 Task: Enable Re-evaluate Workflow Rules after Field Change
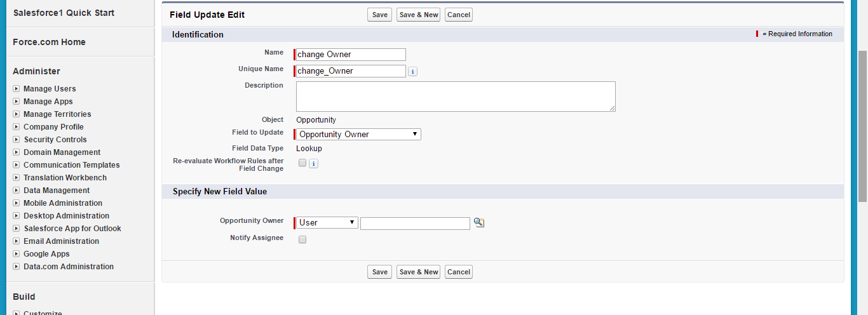(x=302, y=163)
